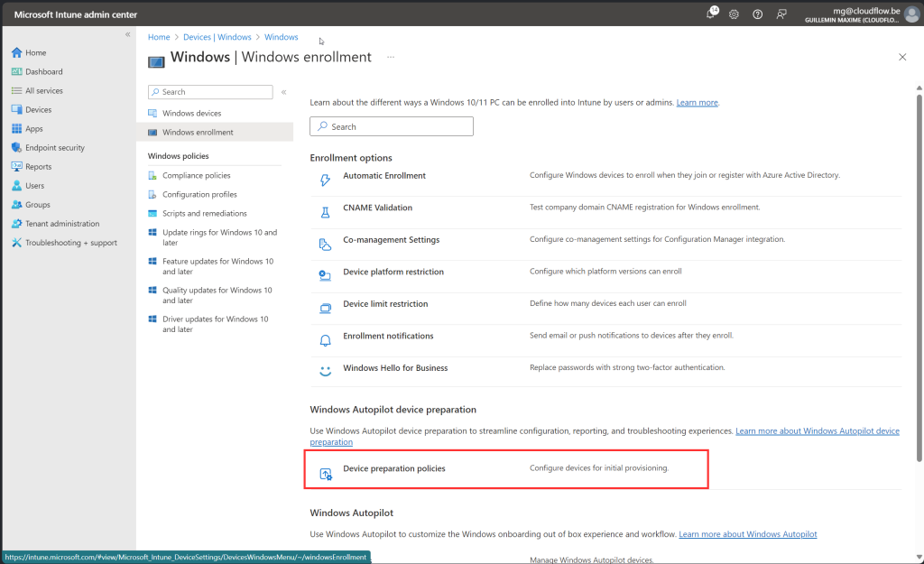Click the Dashboard icon in left navigation
The width and height of the screenshot is (924, 564).
coord(16,71)
